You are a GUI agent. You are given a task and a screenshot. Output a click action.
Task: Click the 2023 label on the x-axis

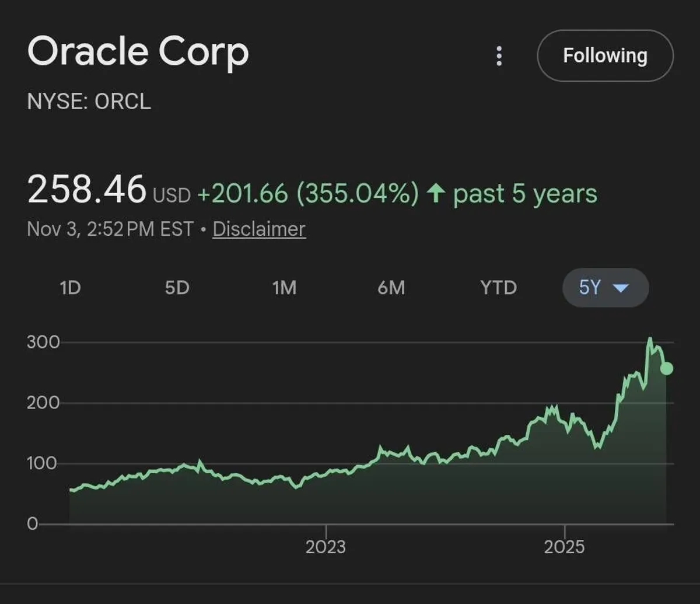tap(325, 547)
